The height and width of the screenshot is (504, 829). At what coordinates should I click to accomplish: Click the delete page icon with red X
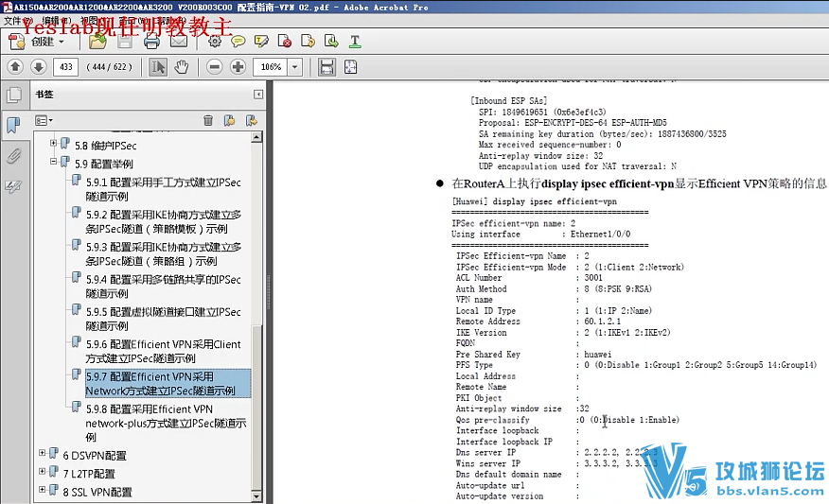285,42
